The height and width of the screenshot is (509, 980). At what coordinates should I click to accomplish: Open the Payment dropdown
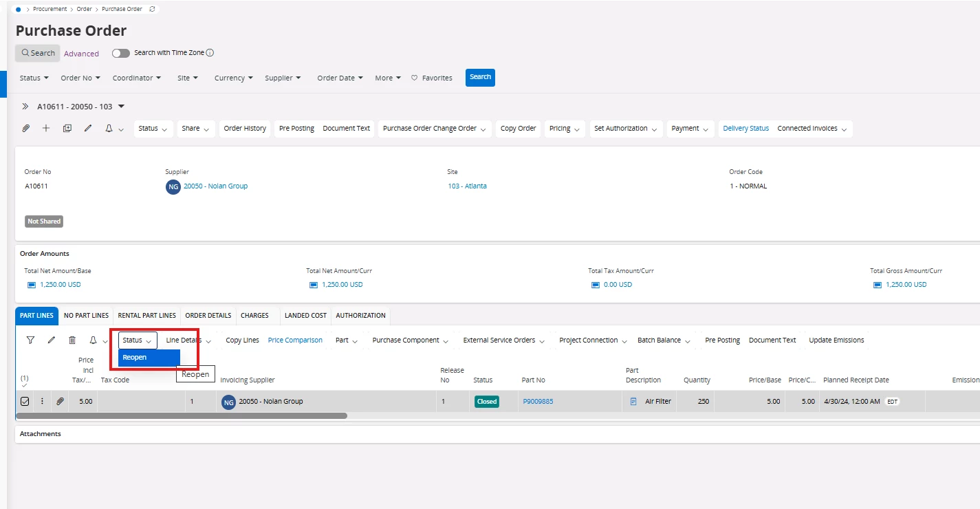pyautogui.click(x=690, y=129)
